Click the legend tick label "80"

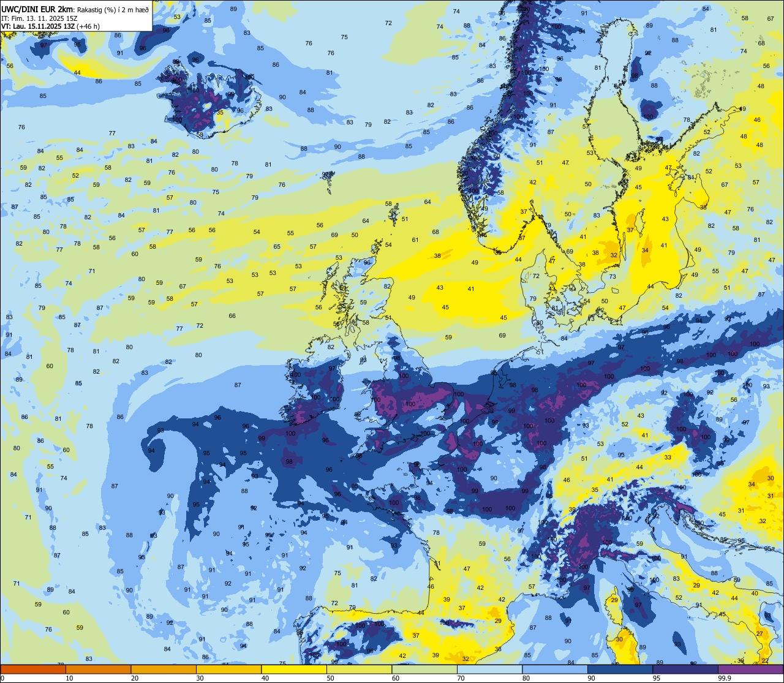(526, 678)
